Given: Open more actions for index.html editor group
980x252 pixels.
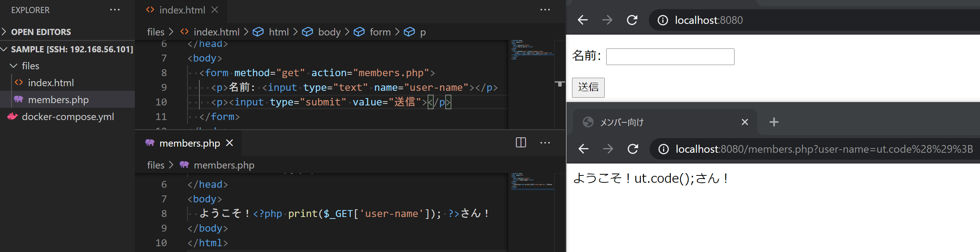Looking at the screenshot, I should click(x=545, y=10).
